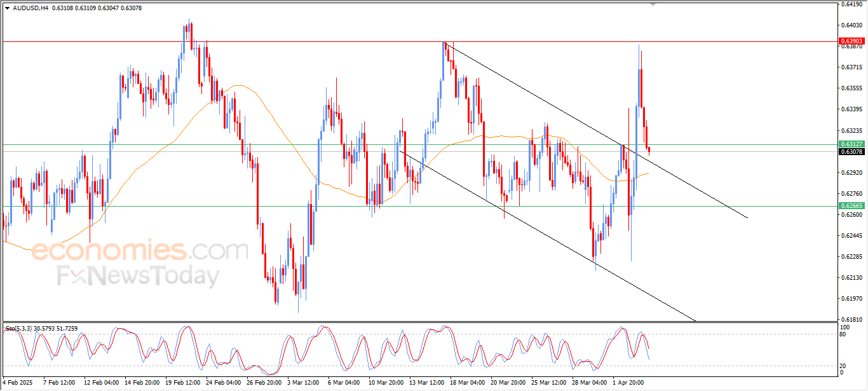Click the 10 Mar 20:00 time label
The width and height of the screenshot is (868, 391).
386,383
